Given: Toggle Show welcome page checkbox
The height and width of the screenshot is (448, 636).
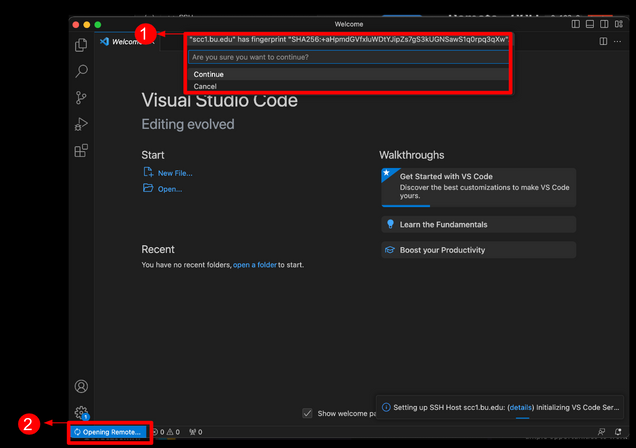Looking at the screenshot, I should (307, 413).
